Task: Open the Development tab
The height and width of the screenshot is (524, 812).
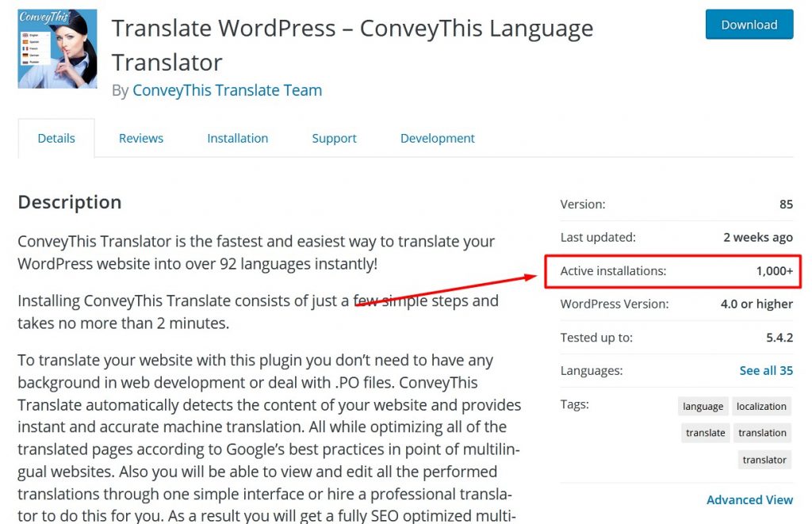Action: pos(438,138)
